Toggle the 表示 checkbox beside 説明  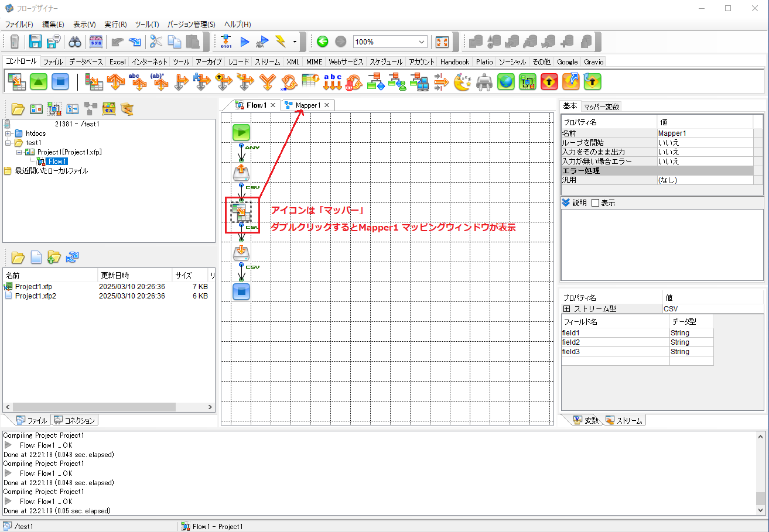pos(595,203)
